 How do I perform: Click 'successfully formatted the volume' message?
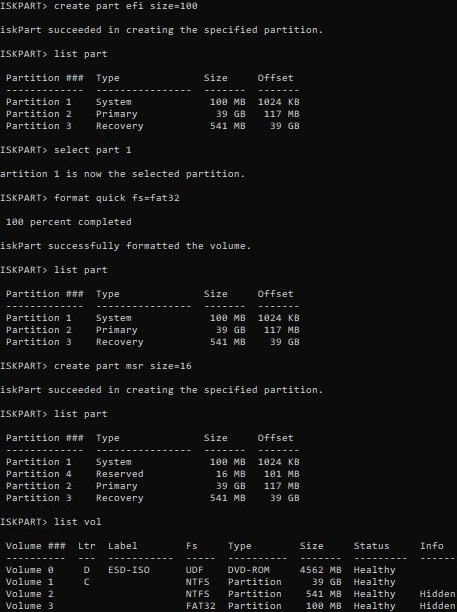(149, 246)
